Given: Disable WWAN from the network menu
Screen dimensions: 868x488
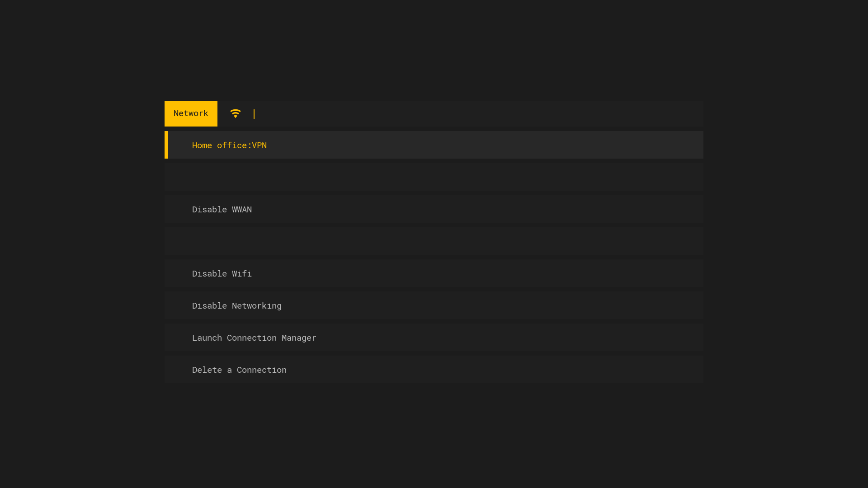Looking at the screenshot, I should pos(222,209).
